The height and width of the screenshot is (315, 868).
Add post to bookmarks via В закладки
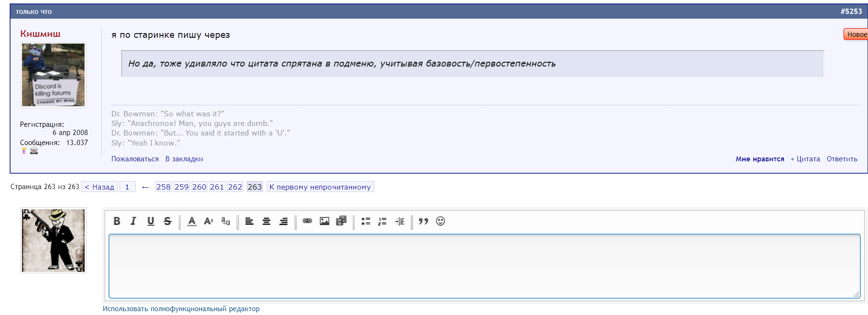[x=184, y=159]
